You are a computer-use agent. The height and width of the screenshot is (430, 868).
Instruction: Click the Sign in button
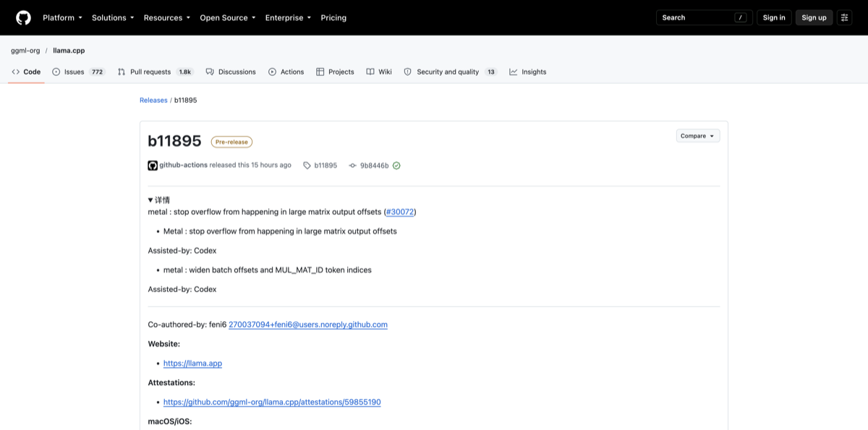tap(774, 17)
